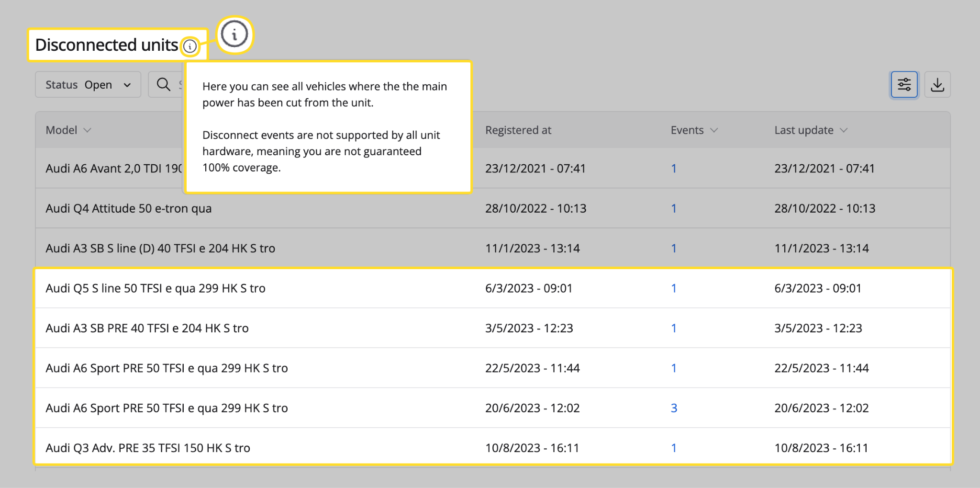Click registered date 28/10/2022 - 10:13
Image resolution: width=980 pixels, height=488 pixels.
(x=535, y=208)
